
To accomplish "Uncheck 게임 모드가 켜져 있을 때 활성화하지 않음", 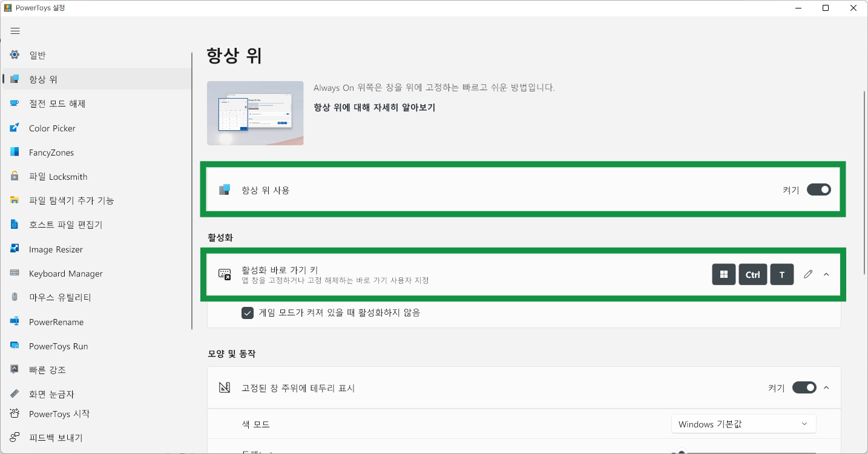I will (x=248, y=313).
